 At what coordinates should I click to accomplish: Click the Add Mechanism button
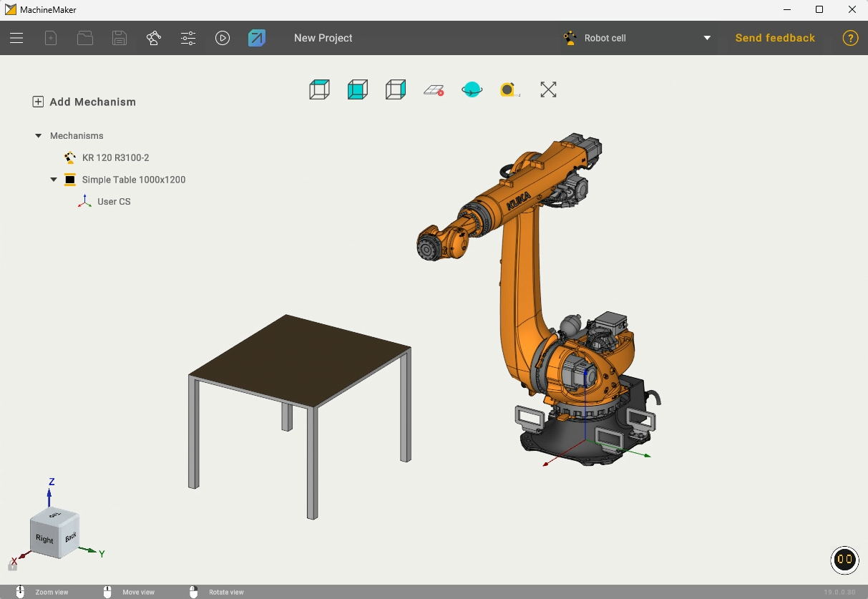(84, 102)
